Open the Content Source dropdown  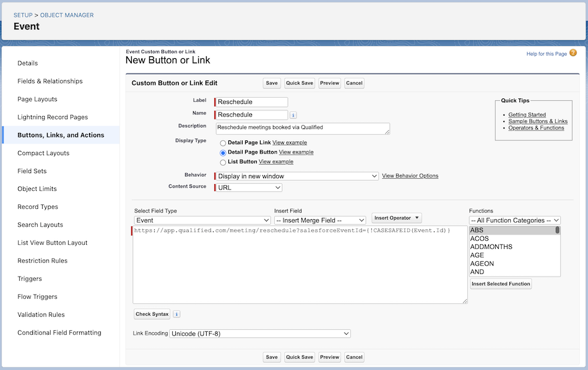tap(249, 187)
